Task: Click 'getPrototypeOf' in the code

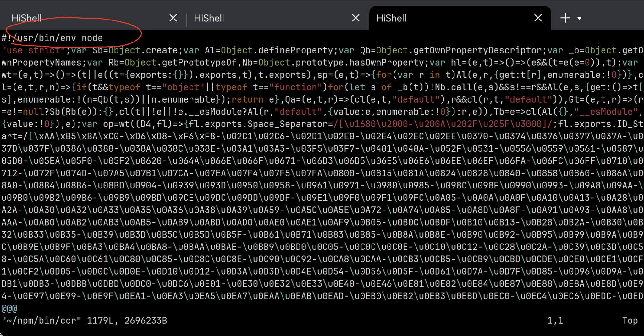Action: coord(199,63)
